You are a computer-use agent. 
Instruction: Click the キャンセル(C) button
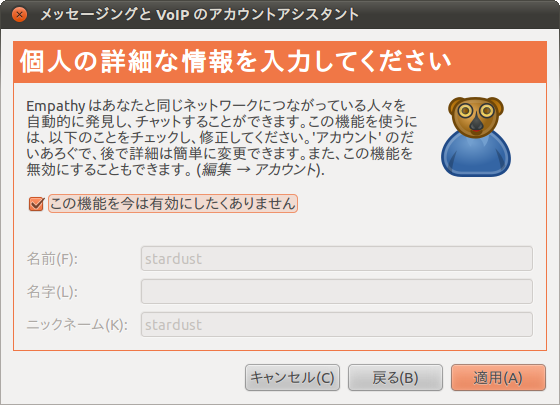pyautogui.click(x=292, y=378)
